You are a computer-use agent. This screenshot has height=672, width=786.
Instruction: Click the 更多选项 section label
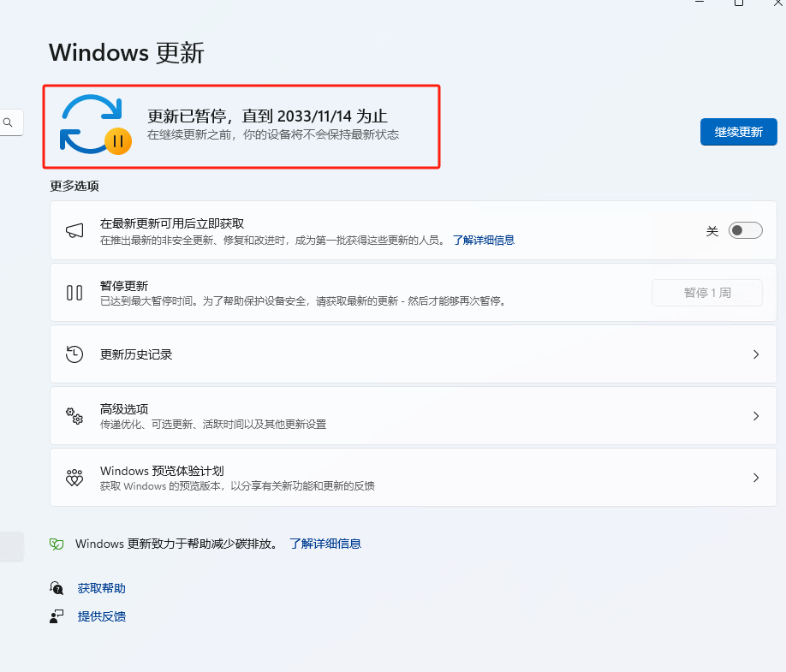pos(74,186)
